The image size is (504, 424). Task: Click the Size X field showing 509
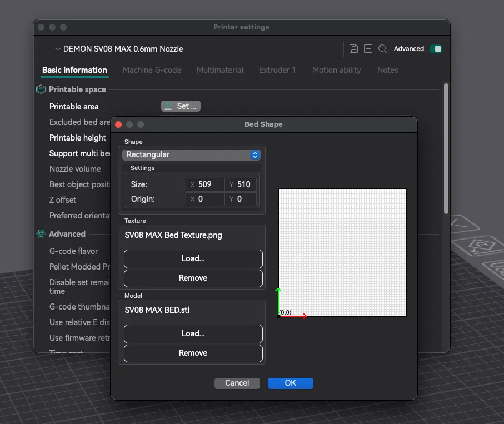pyautogui.click(x=204, y=184)
